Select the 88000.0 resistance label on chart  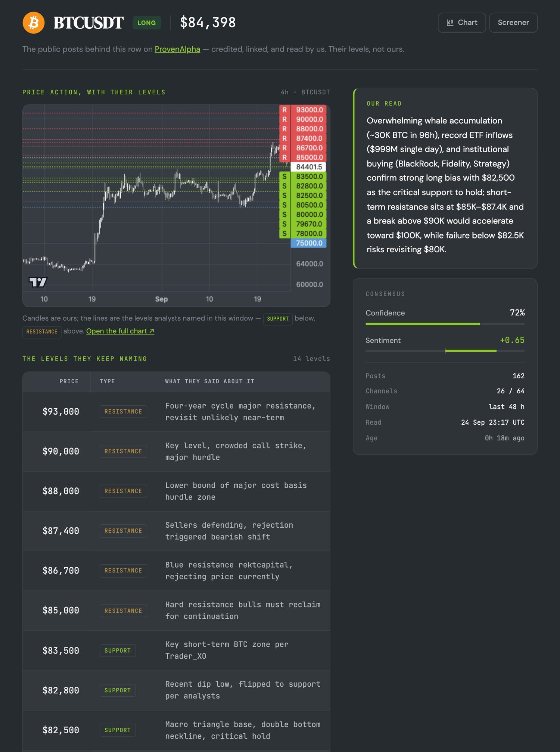[303, 129]
